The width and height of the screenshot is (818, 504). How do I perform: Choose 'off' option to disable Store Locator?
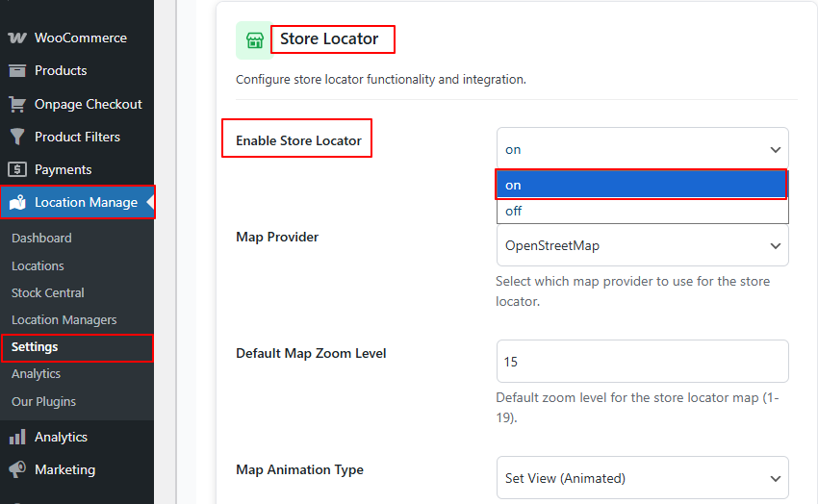641,211
